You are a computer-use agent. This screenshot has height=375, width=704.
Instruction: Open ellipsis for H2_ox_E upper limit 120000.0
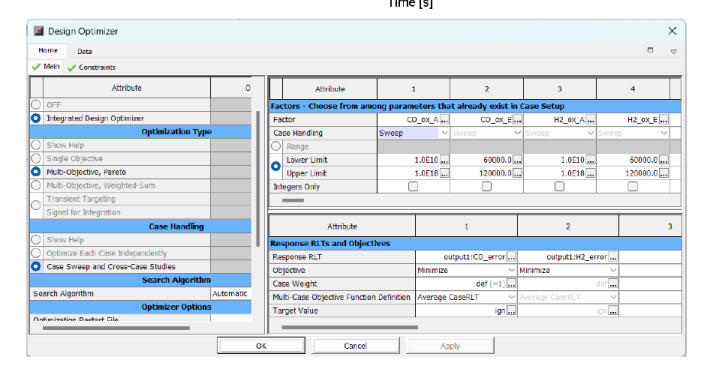664,173
